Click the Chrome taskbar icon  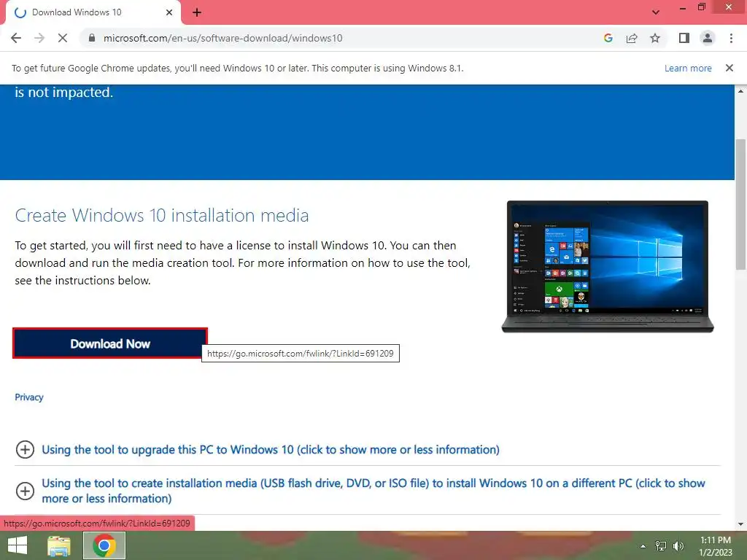104,545
